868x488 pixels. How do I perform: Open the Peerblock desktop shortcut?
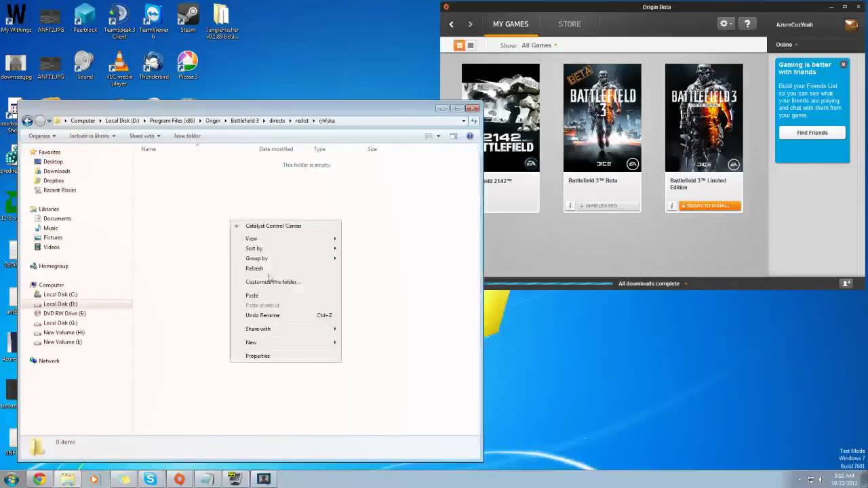85,18
